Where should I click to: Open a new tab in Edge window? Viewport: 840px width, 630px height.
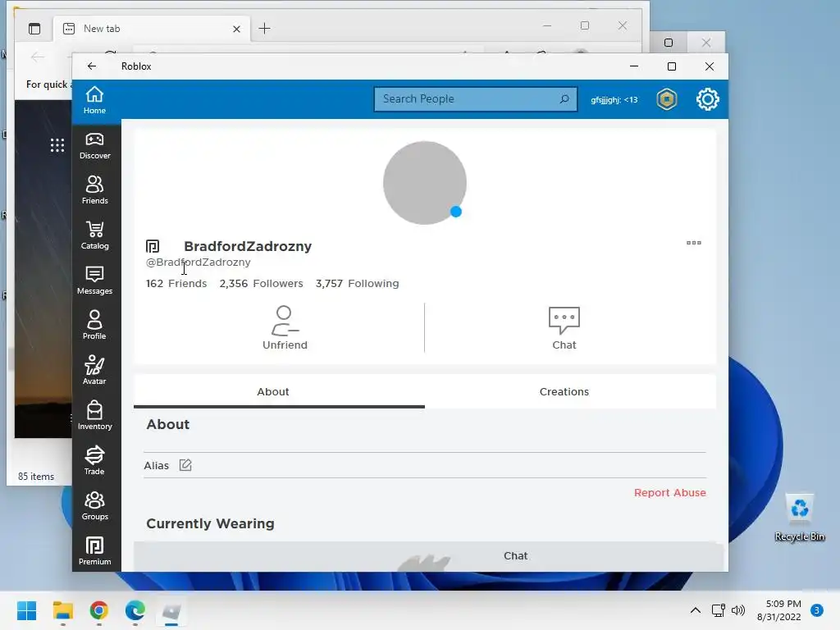point(265,29)
